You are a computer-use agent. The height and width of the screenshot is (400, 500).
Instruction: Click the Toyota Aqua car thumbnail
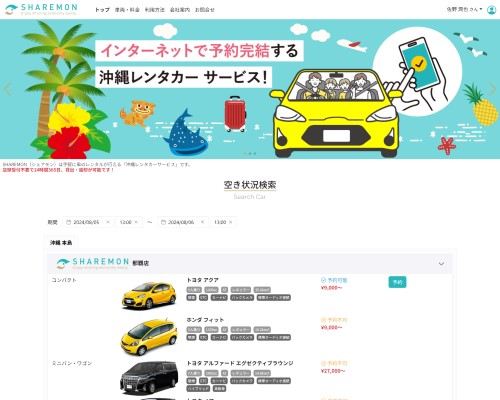(x=149, y=295)
